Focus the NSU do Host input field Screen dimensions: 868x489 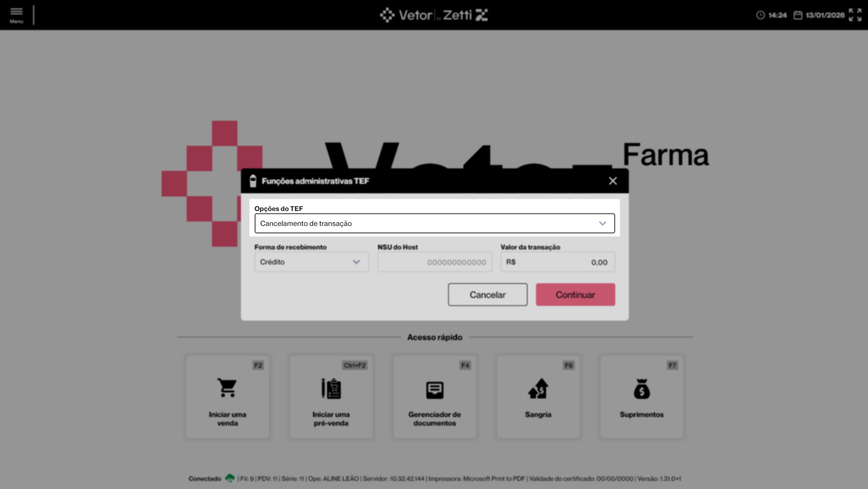(434, 262)
